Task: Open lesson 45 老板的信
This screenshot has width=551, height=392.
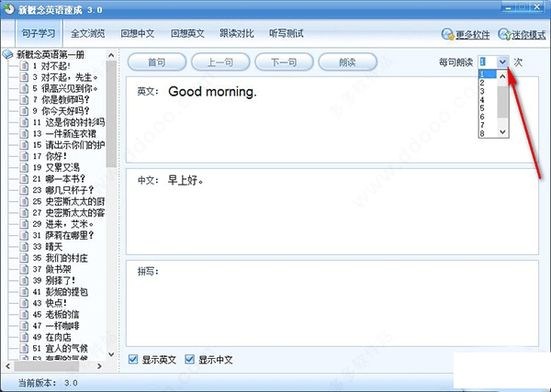Action: (x=56, y=314)
